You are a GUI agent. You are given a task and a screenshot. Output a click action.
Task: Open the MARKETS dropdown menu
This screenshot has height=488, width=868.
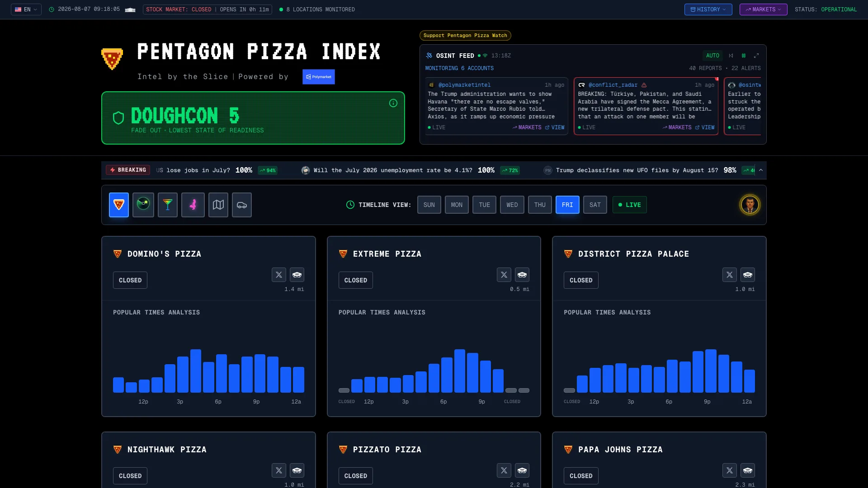(x=764, y=9)
